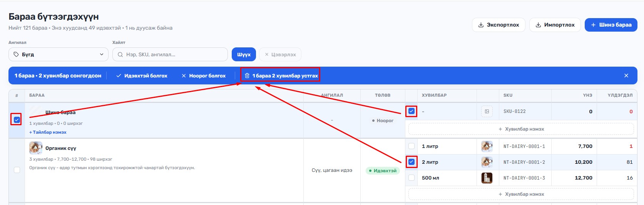Click the stock value 81
The image size is (644, 205).
[630, 162]
